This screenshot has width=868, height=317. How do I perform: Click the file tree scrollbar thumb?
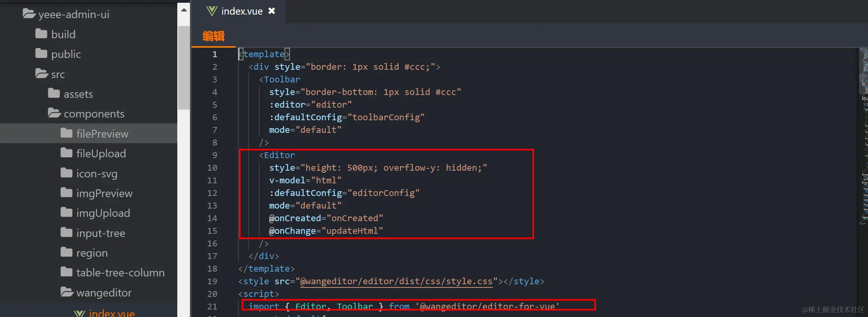coord(184,67)
